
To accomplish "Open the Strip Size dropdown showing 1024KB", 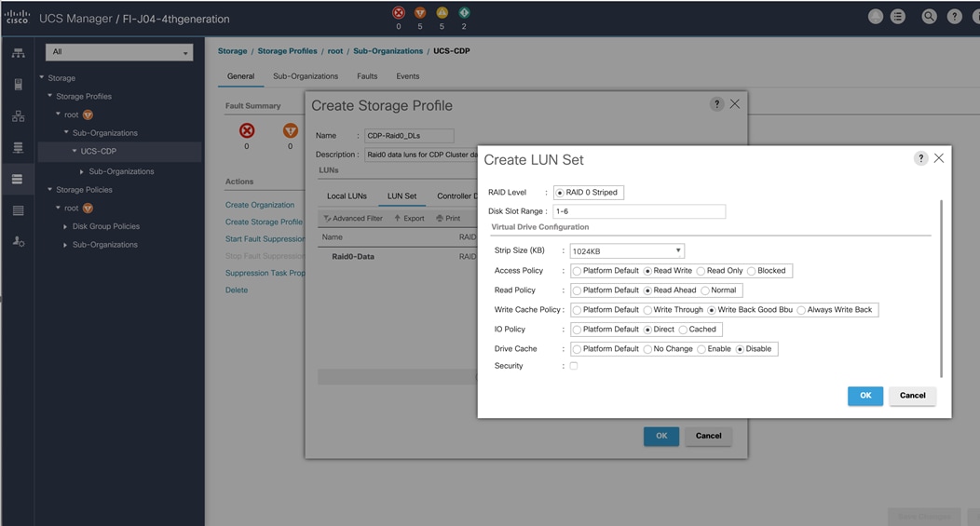I will (627, 251).
